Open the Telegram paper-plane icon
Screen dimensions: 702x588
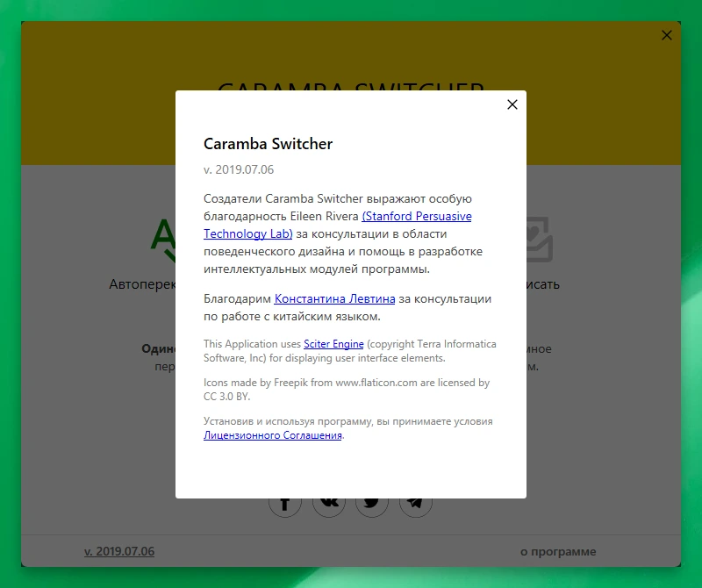click(415, 507)
